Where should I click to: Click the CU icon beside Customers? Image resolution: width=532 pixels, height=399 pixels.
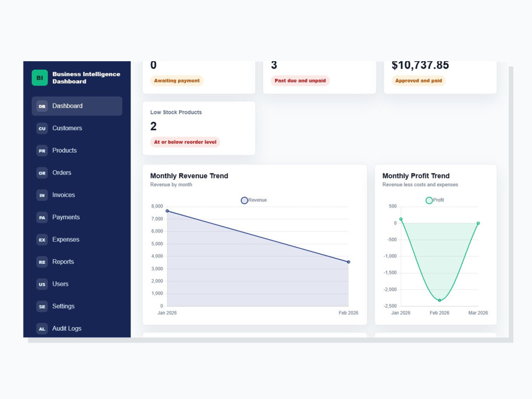(x=42, y=129)
